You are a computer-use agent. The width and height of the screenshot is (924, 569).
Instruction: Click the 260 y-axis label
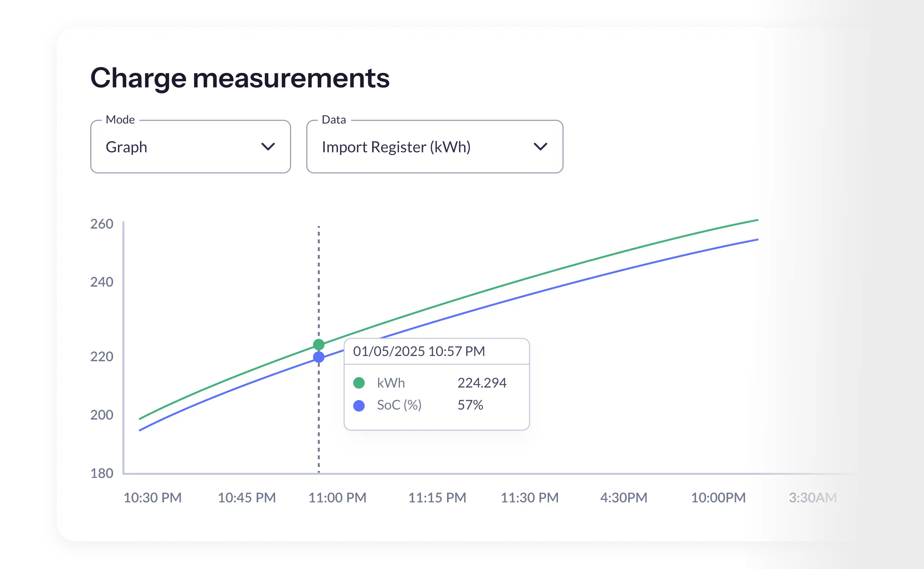(x=102, y=224)
